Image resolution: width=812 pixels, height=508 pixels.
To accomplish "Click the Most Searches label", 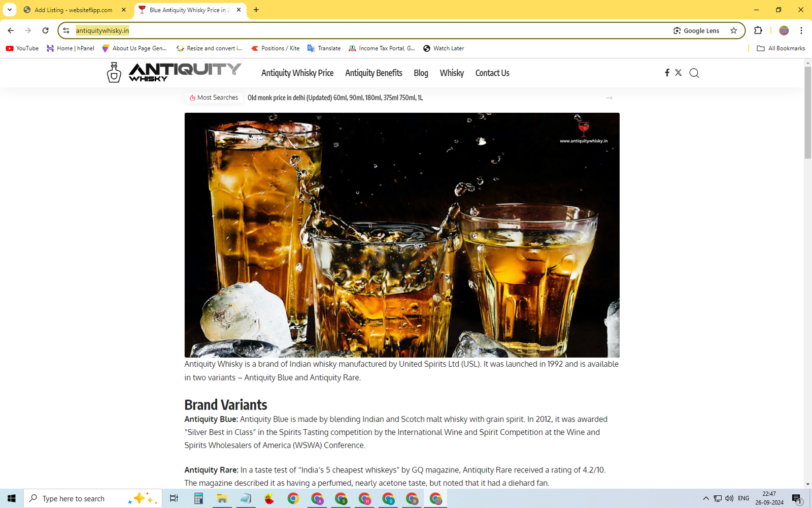I will click(214, 98).
